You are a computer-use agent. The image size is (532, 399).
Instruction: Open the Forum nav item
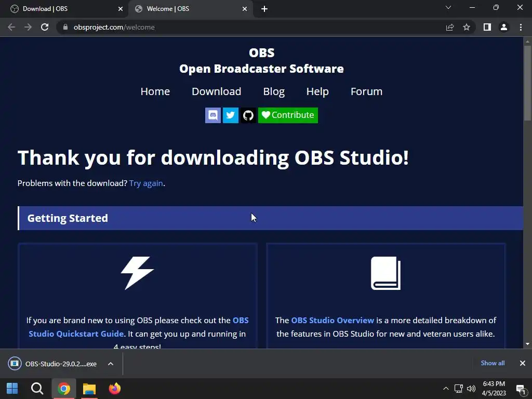[366, 91]
